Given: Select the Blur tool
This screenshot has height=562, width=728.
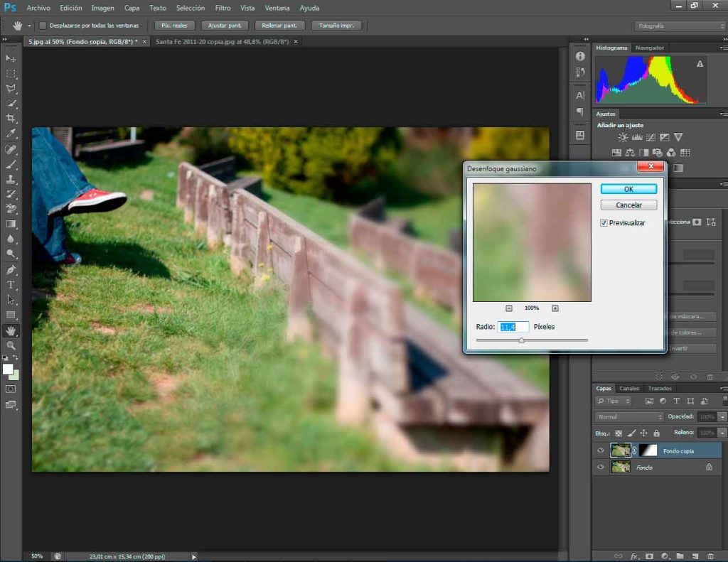Looking at the screenshot, I should tap(11, 239).
